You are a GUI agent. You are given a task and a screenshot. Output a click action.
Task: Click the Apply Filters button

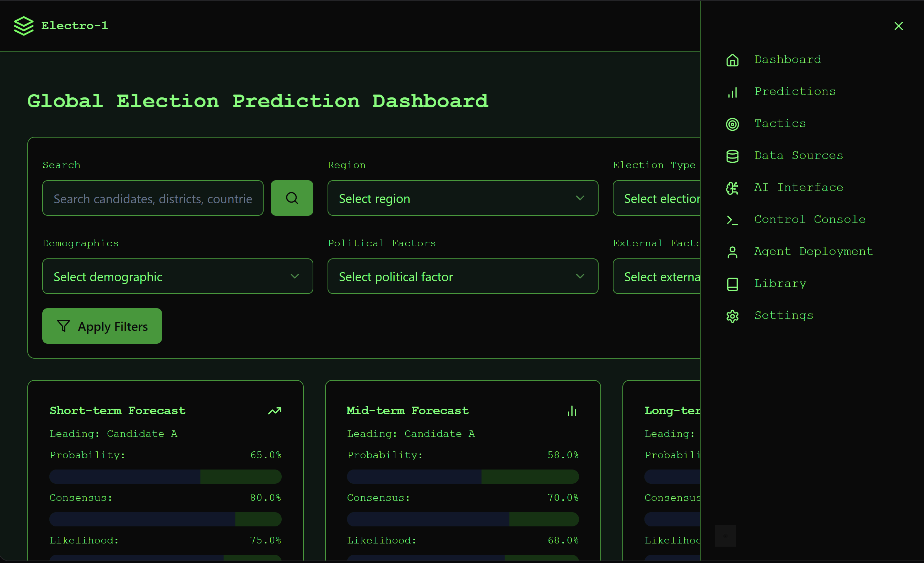coord(102,326)
